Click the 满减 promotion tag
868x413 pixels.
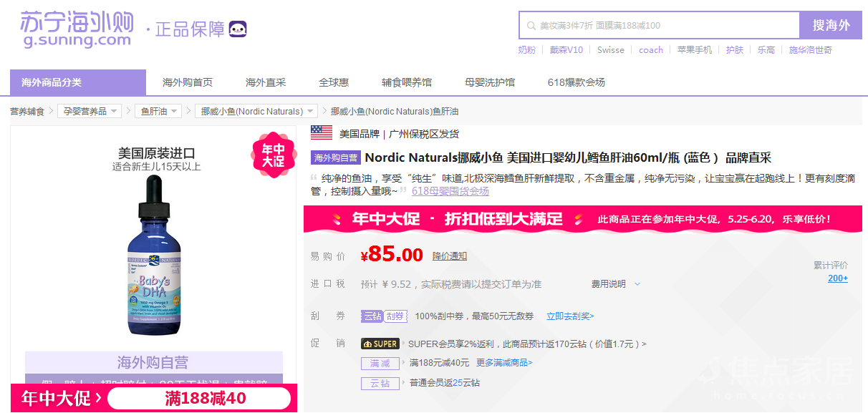point(380,364)
